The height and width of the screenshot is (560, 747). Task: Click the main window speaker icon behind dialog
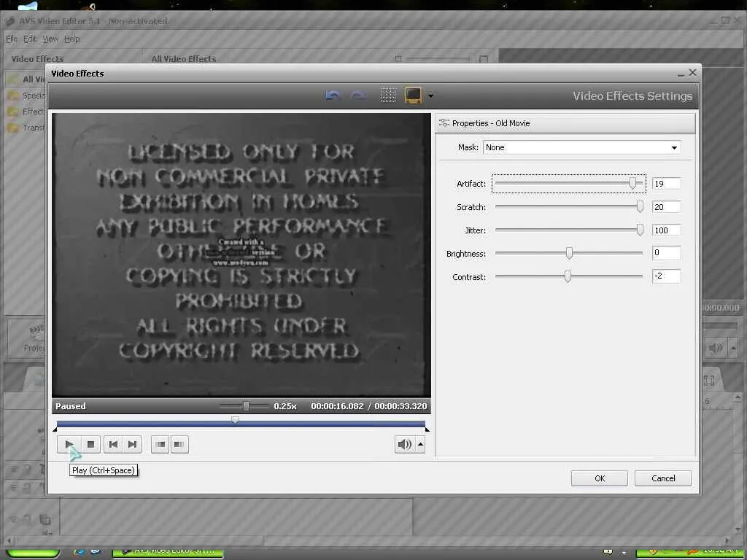pos(716,348)
